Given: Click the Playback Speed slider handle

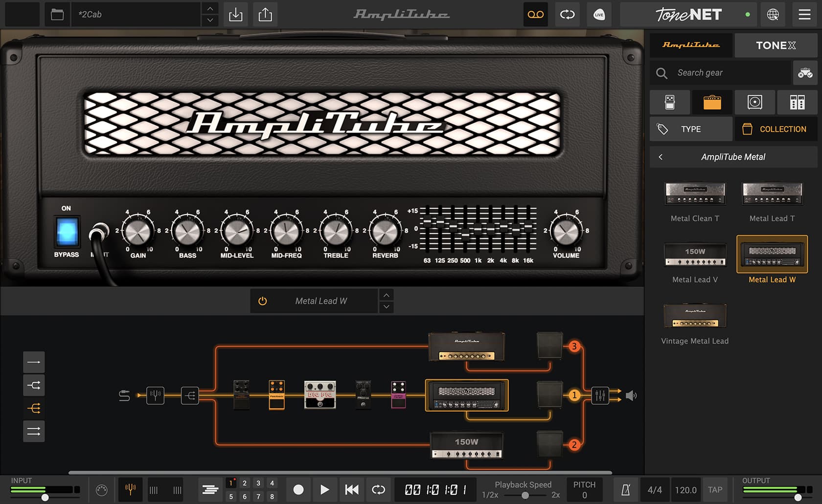Looking at the screenshot, I should point(525,495).
